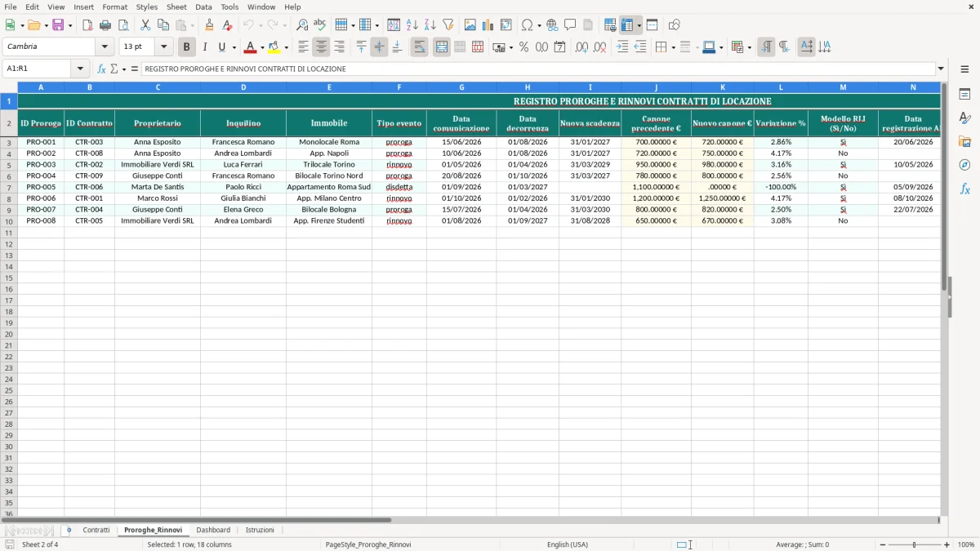Open the Borders dropdown arrow

pos(673,47)
